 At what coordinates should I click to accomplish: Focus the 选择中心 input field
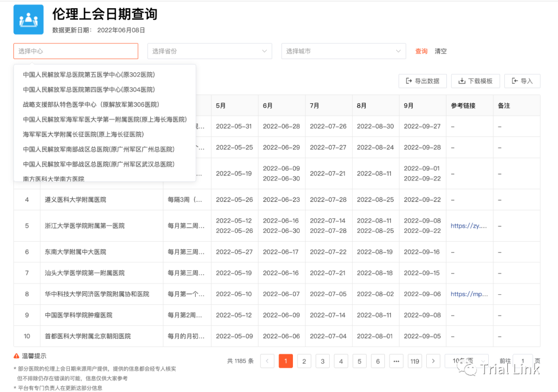pyautogui.click(x=76, y=51)
